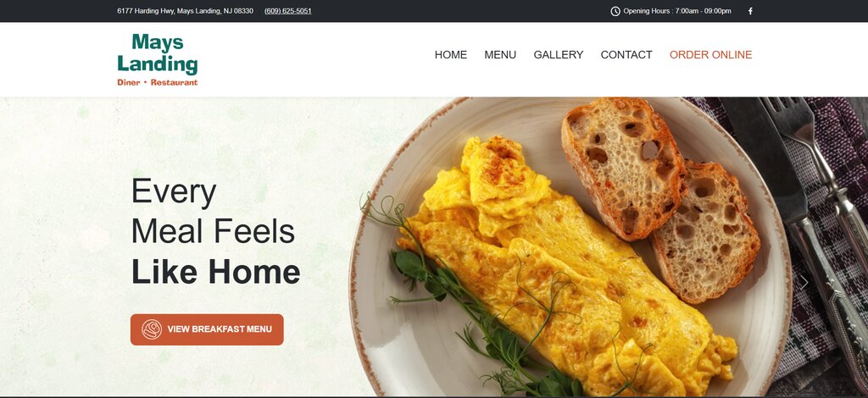
Task: Open the GALLERY nav link
Action: tap(558, 55)
